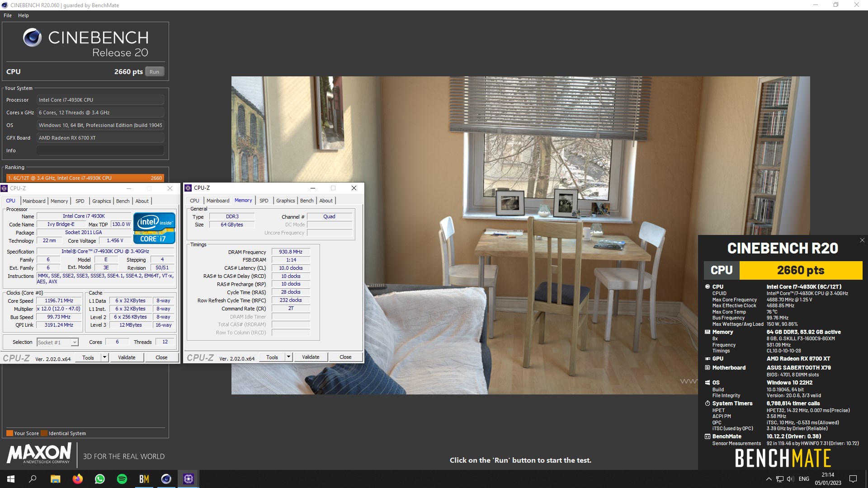
Task: Open Graphics tab in left CPU-Z
Action: click(x=101, y=201)
